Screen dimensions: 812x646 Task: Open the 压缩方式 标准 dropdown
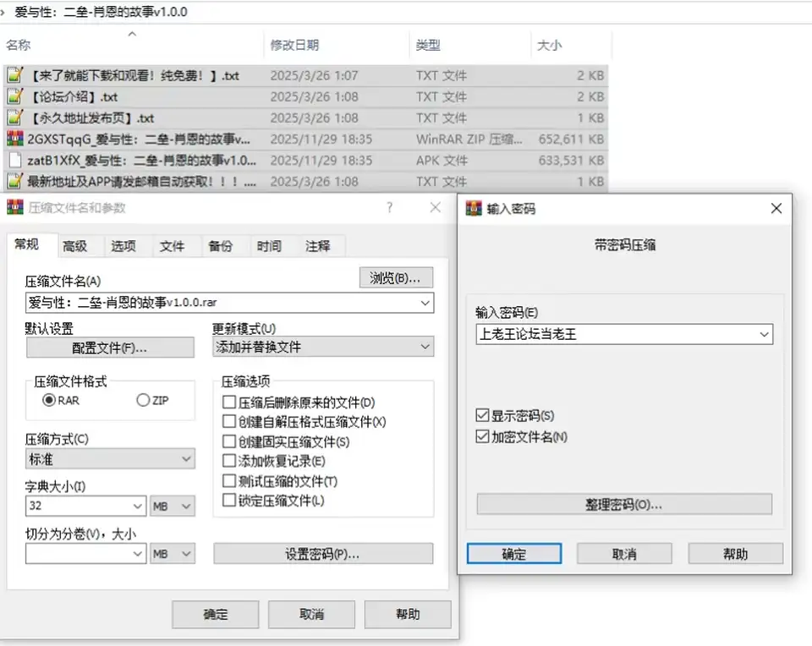click(x=110, y=458)
